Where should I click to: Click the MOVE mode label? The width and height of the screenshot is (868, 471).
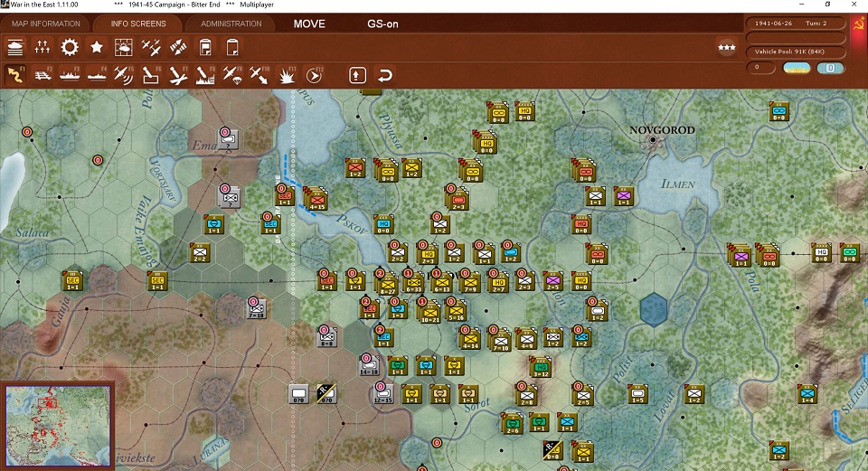click(x=309, y=24)
